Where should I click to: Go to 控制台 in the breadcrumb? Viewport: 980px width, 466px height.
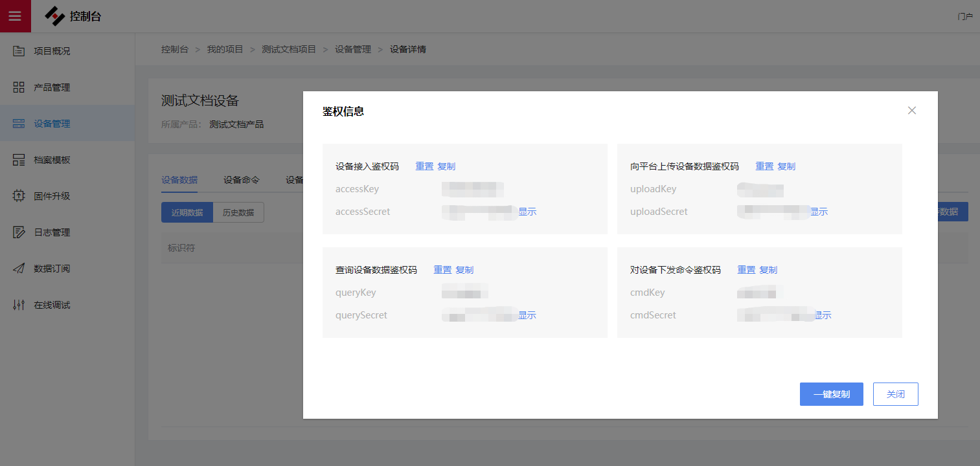click(x=175, y=49)
